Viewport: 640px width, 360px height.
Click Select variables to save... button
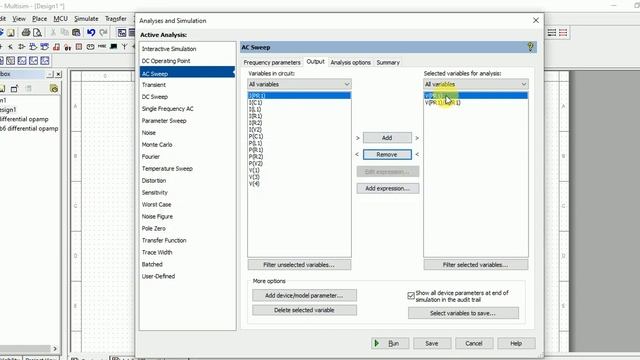[x=463, y=313]
